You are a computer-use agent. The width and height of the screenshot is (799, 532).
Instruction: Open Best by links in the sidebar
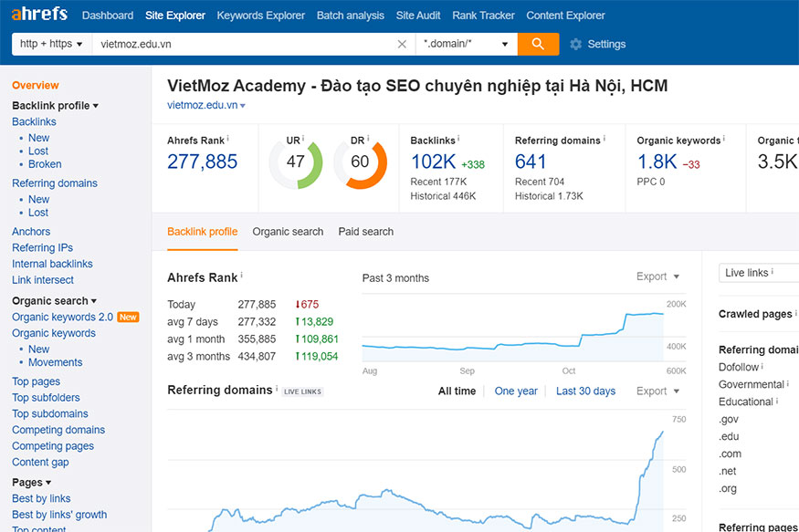click(41, 498)
